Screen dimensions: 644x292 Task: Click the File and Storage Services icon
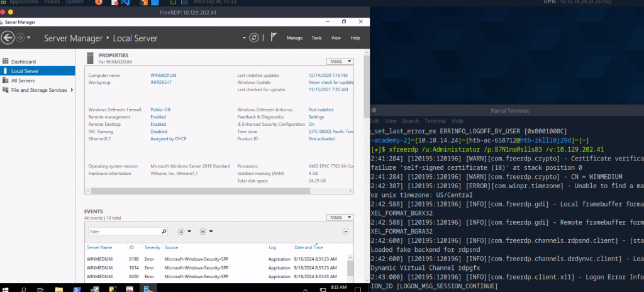(5, 90)
